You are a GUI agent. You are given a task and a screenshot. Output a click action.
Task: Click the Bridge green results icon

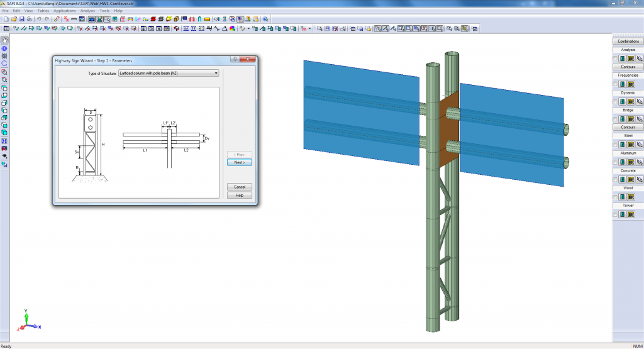tap(623, 119)
